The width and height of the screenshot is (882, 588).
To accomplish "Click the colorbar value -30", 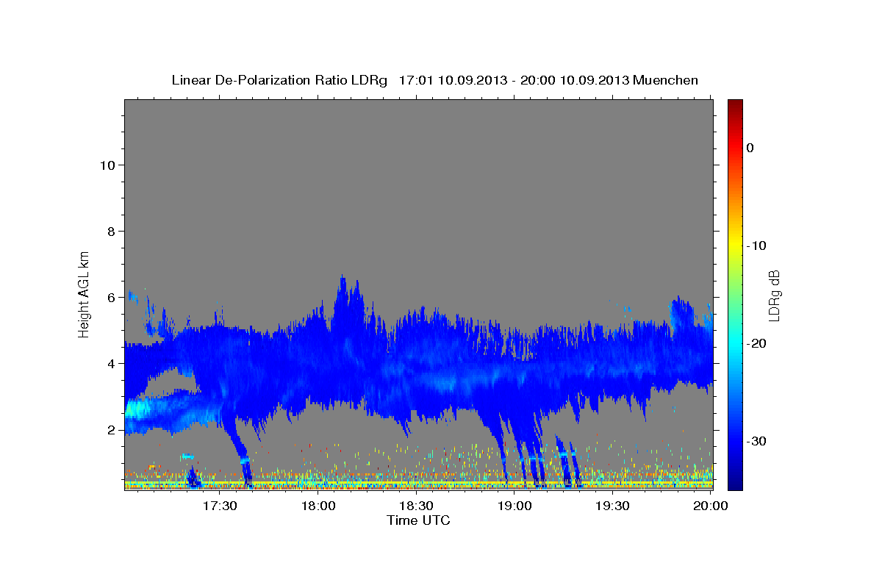I will [x=758, y=441].
